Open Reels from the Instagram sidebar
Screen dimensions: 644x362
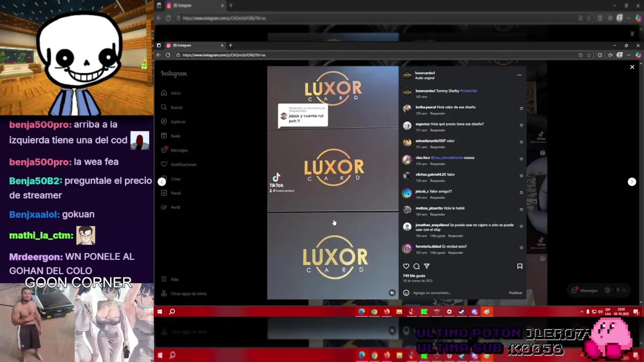click(164, 136)
